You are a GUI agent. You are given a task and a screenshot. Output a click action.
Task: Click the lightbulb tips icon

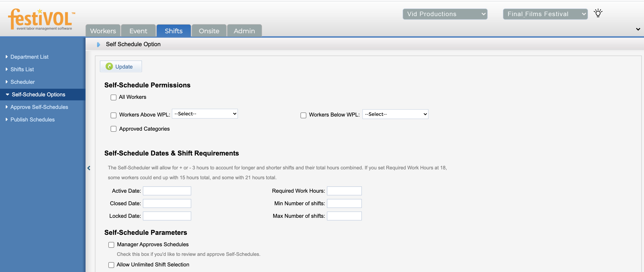point(598,13)
